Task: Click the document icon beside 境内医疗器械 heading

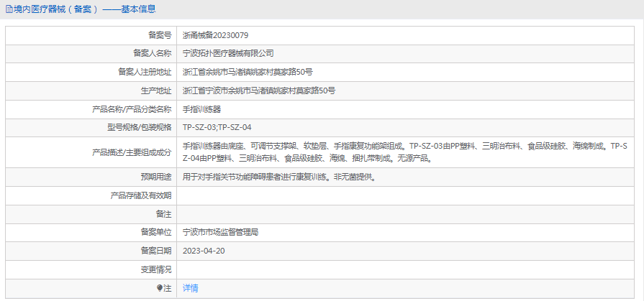Action: click(x=9, y=9)
